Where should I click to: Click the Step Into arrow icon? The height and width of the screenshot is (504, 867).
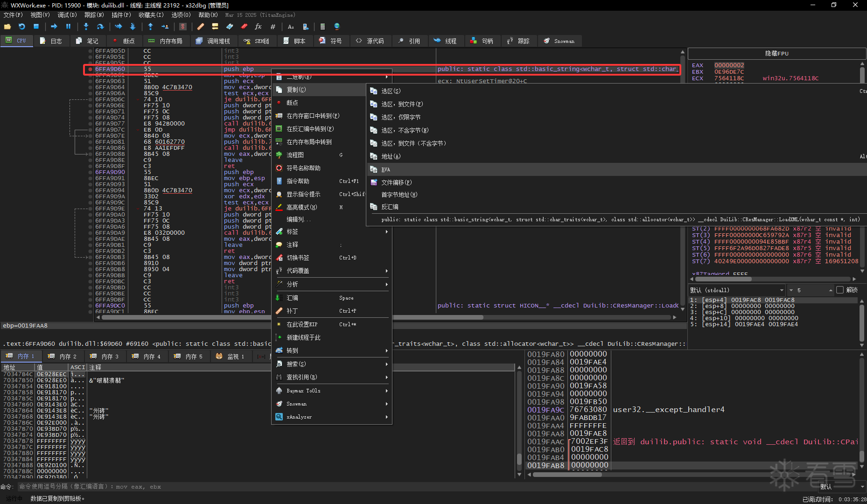pos(86,27)
